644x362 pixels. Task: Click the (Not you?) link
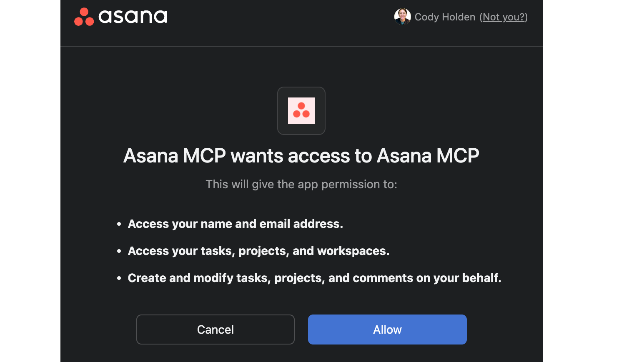[504, 17]
